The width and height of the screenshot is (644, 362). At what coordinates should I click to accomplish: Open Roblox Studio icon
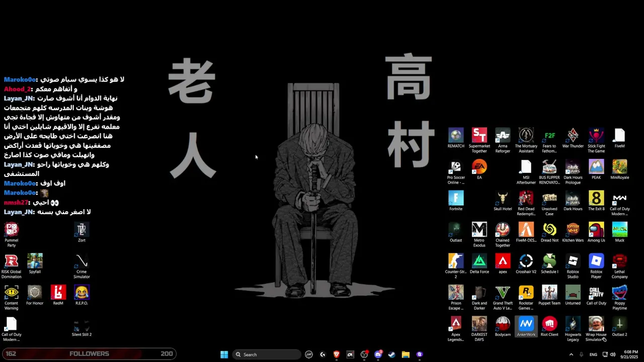click(573, 266)
